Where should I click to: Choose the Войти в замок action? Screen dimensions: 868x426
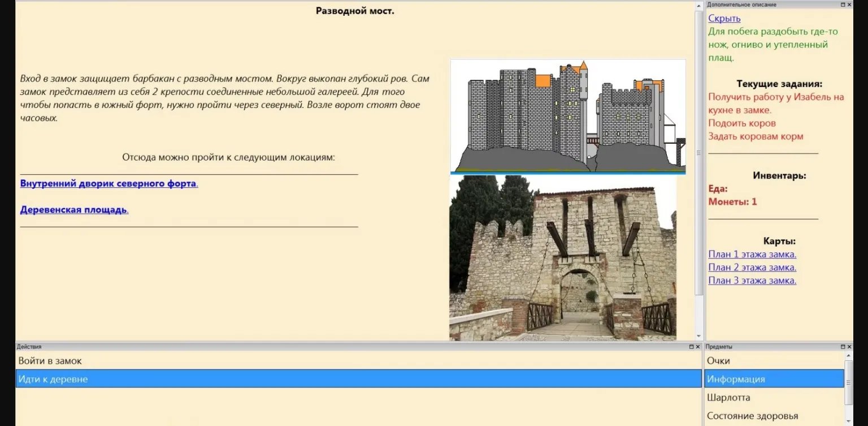click(x=50, y=361)
